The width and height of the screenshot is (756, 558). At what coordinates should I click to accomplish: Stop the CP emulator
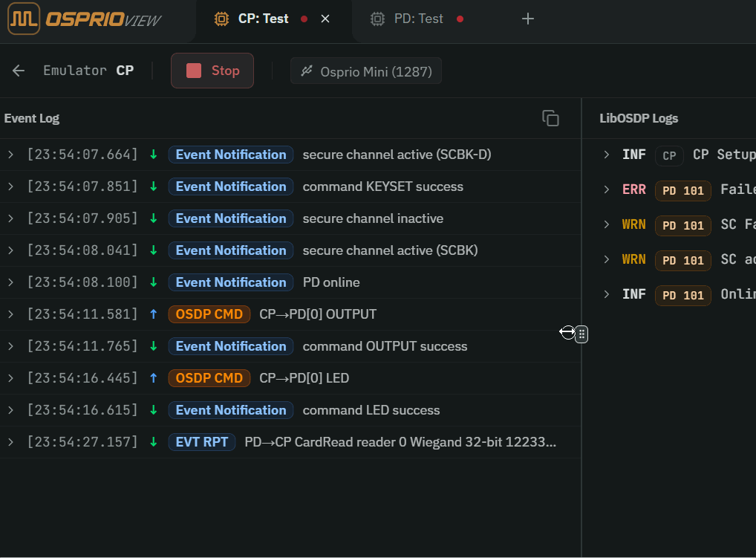coord(212,71)
